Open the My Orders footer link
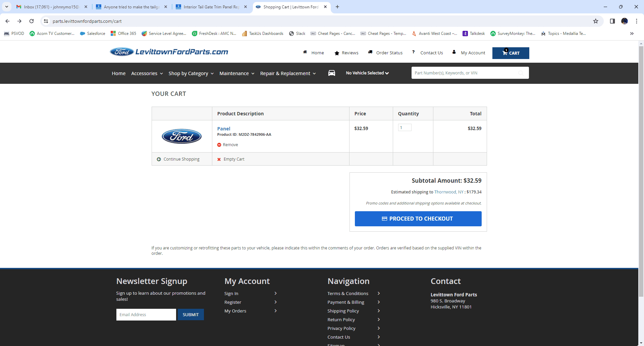Viewport: 644px width, 346px height. click(235, 311)
